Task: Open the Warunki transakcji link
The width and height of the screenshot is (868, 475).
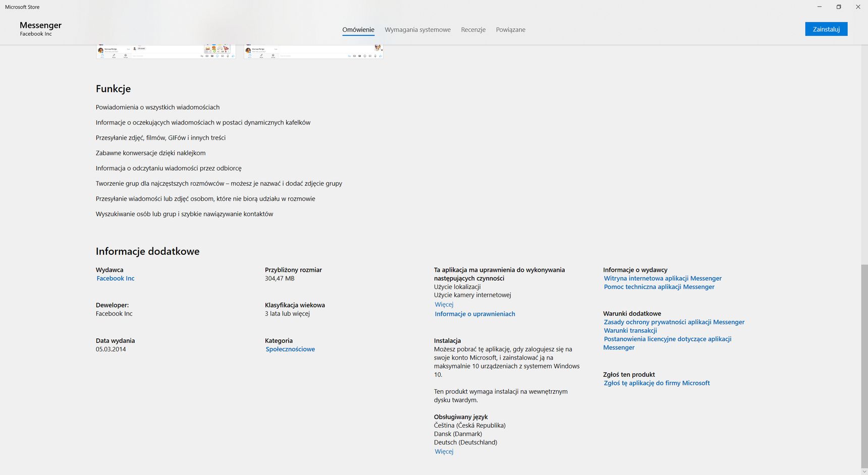Action: click(630, 330)
